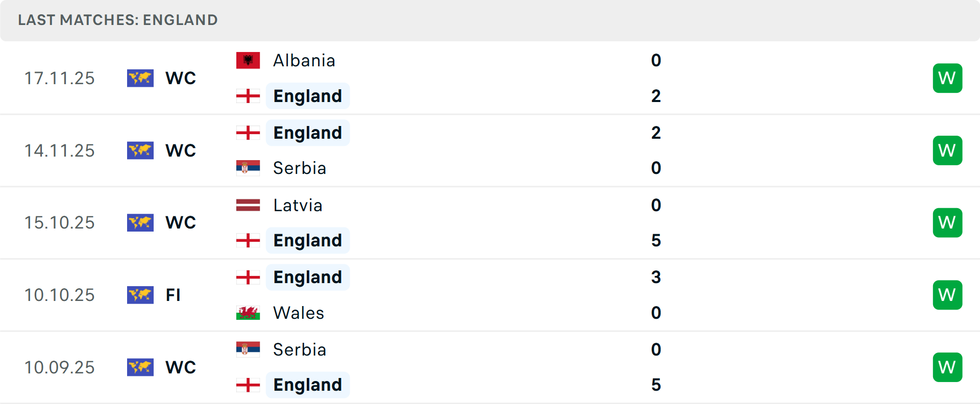Open the Albania team link

tap(304, 60)
